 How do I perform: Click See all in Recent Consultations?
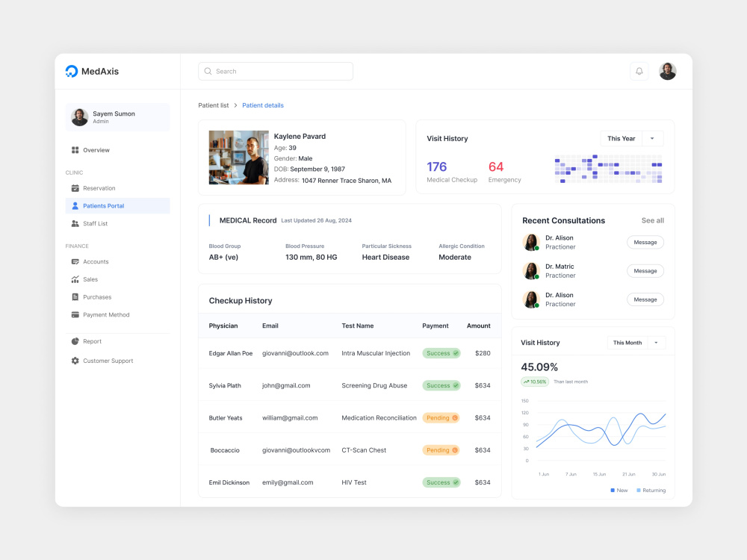pos(651,220)
